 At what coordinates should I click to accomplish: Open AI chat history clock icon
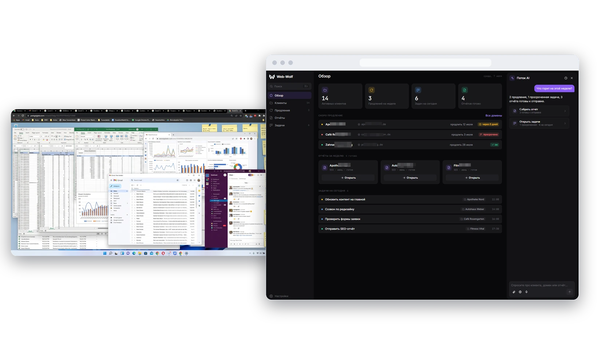point(566,78)
